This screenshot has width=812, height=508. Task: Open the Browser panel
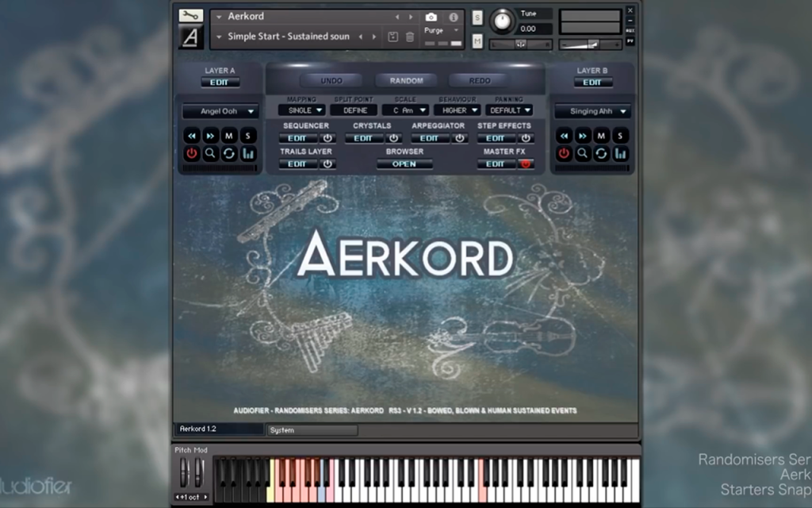pos(404,164)
